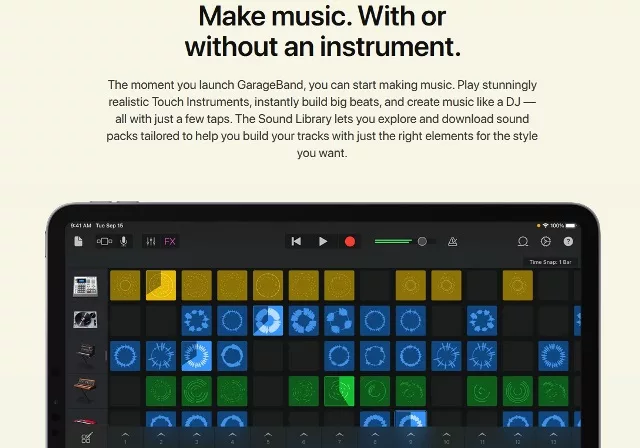
Task: Select the red guitar track icon
Action: (85, 421)
